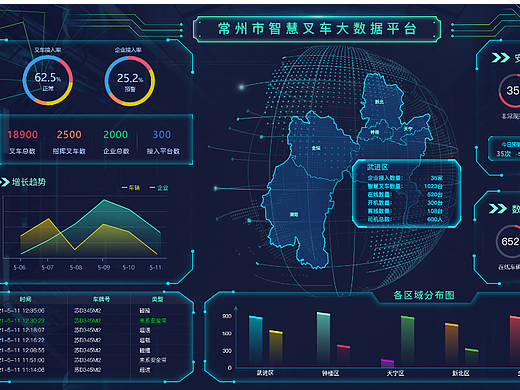
Task: Click green 未系安全带 type cell
Action: point(153,321)
